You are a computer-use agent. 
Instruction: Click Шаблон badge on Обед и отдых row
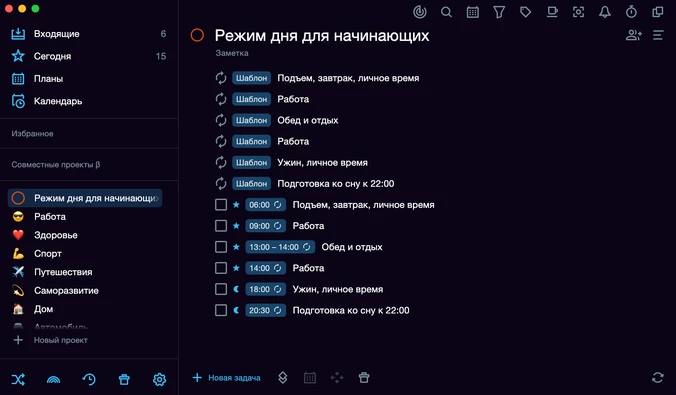pos(251,120)
